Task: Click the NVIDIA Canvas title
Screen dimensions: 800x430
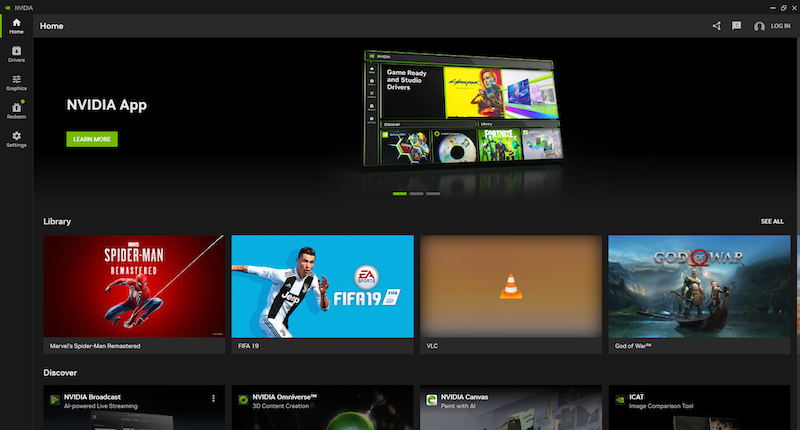Action: coord(464,397)
